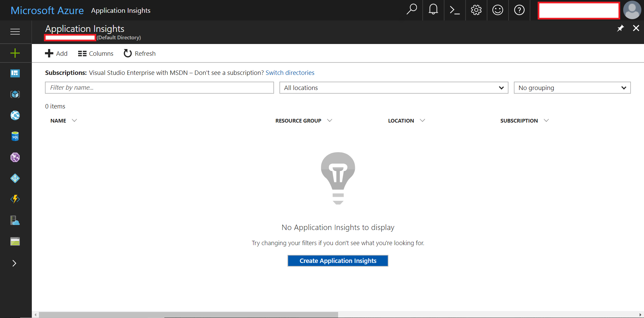The height and width of the screenshot is (318, 644).
Task: Open SQL databases icon
Action: [15, 136]
